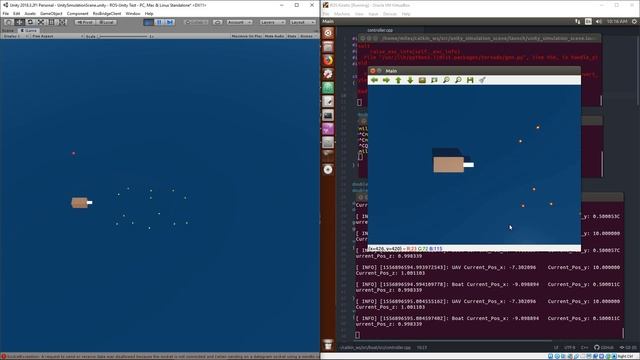Open the green spreadsheet app in launcher
The width and height of the screenshot is (640, 360).
pos(328,88)
